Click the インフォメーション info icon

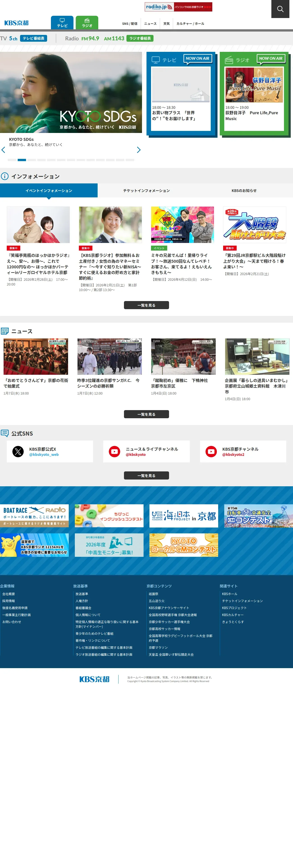[4, 176]
